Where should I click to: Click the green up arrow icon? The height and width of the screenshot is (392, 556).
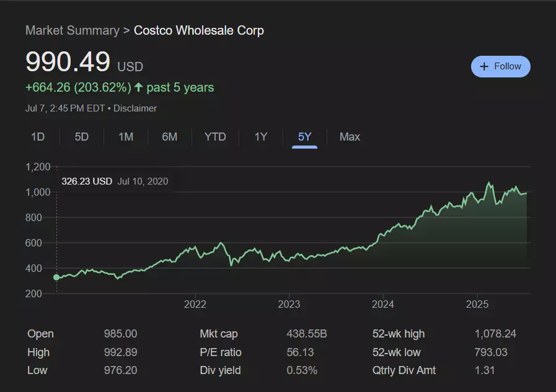click(139, 87)
